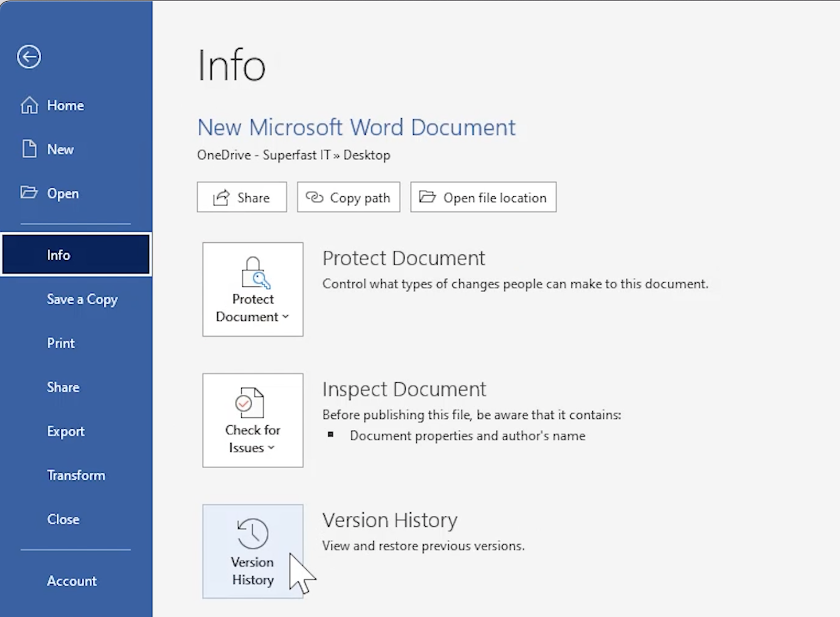The width and height of the screenshot is (840, 617).
Task: Click 'Control what types of changes' description
Action: (x=515, y=284)
